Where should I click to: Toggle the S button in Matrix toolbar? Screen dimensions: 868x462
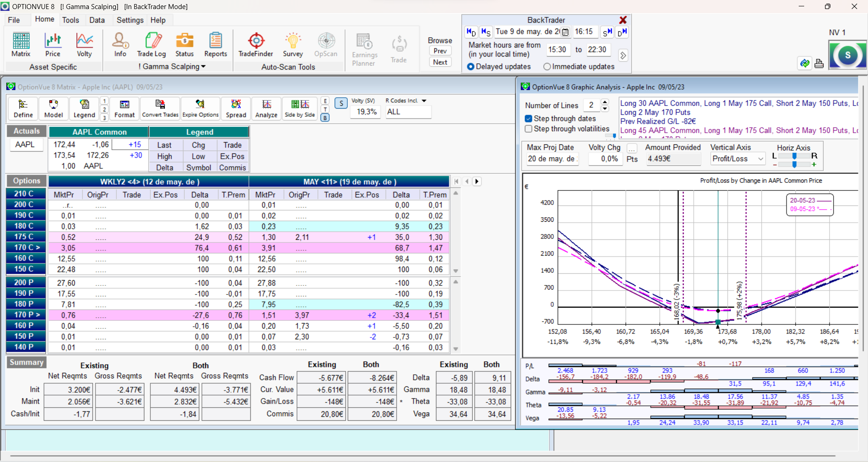(341, 103)
